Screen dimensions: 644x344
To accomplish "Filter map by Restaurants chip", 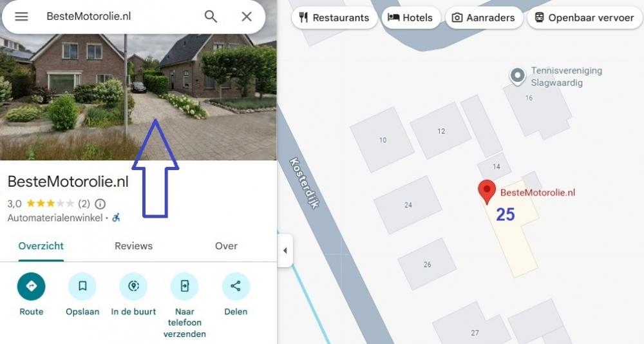I will coord(334,17).
